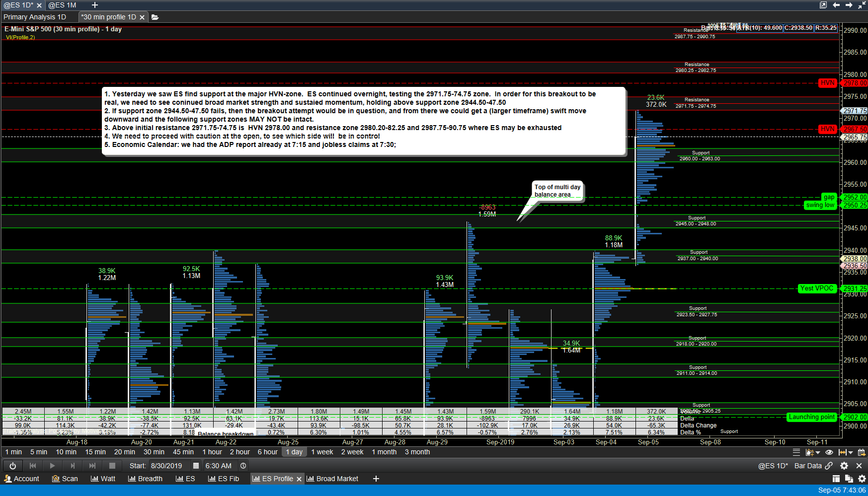The height and width of the screenshot is (496, 868).
Task: Click the ATR(10): 49.600 readout
Action: coord(759,28)
